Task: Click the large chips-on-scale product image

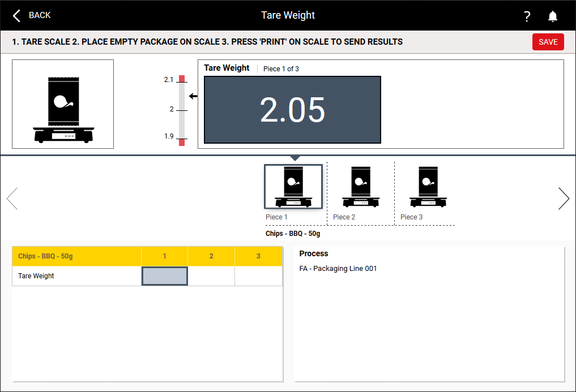Action: coord(63,104)
